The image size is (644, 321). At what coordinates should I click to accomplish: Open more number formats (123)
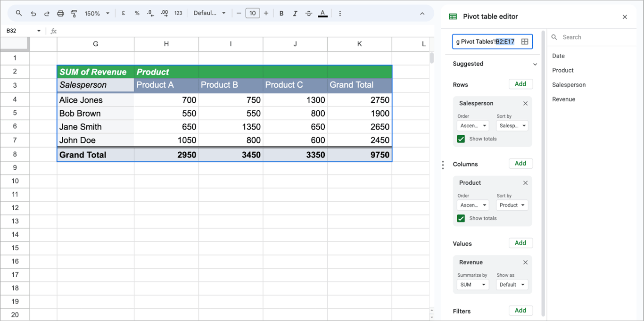click(178, 13)
